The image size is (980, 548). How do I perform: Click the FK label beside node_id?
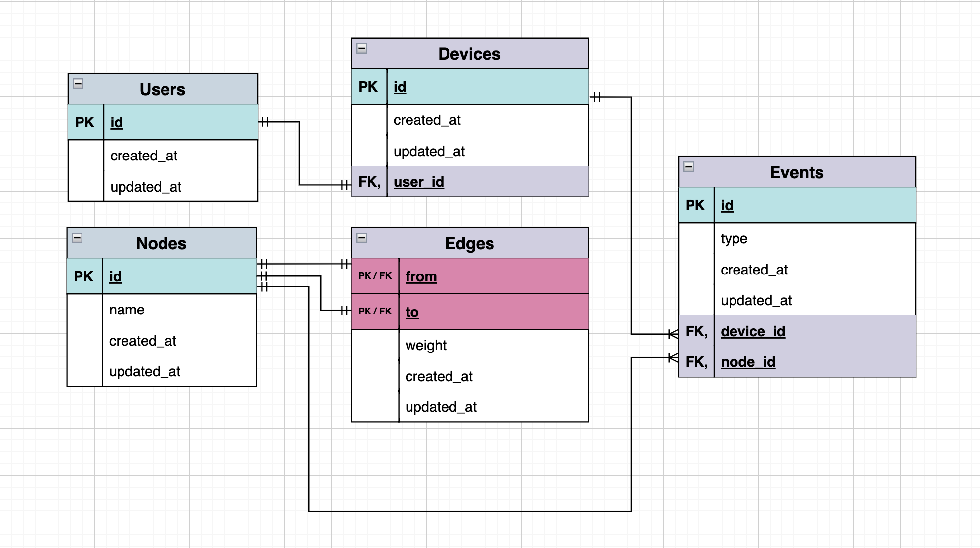tap(696, 362)
